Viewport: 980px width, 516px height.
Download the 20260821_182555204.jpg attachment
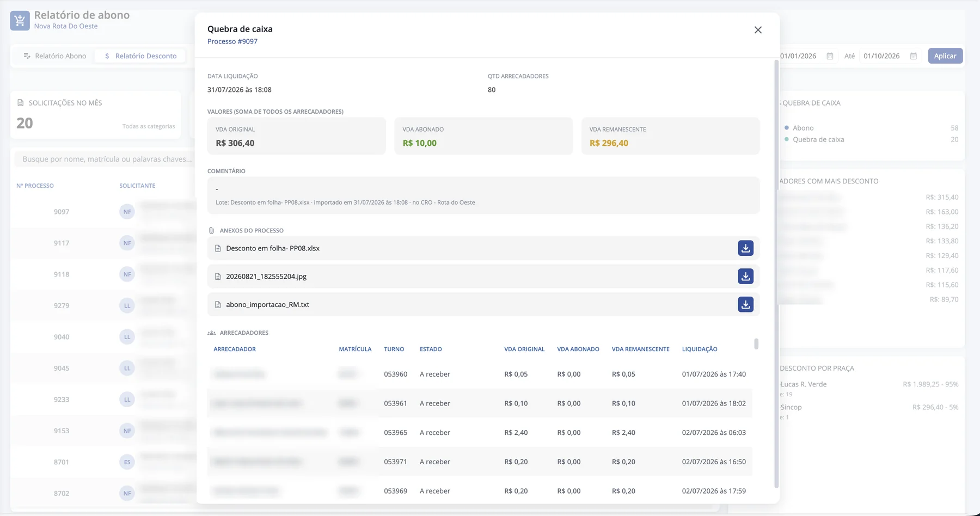point(745,277)
